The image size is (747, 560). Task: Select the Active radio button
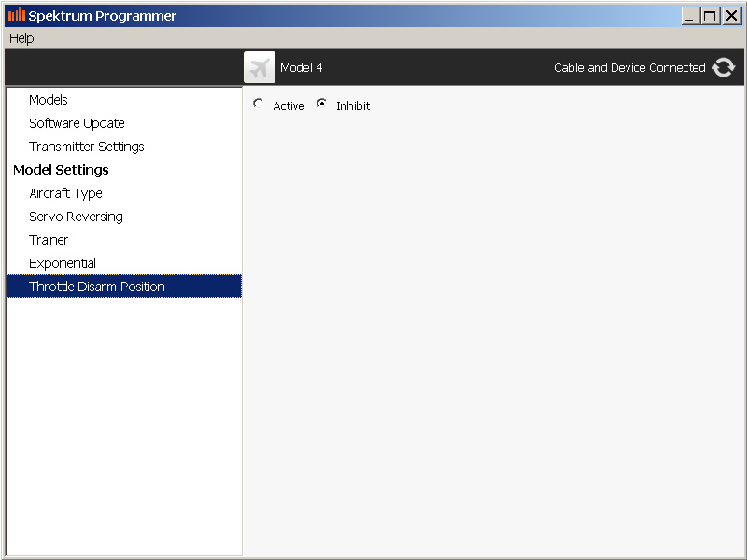tap(259, 104)
